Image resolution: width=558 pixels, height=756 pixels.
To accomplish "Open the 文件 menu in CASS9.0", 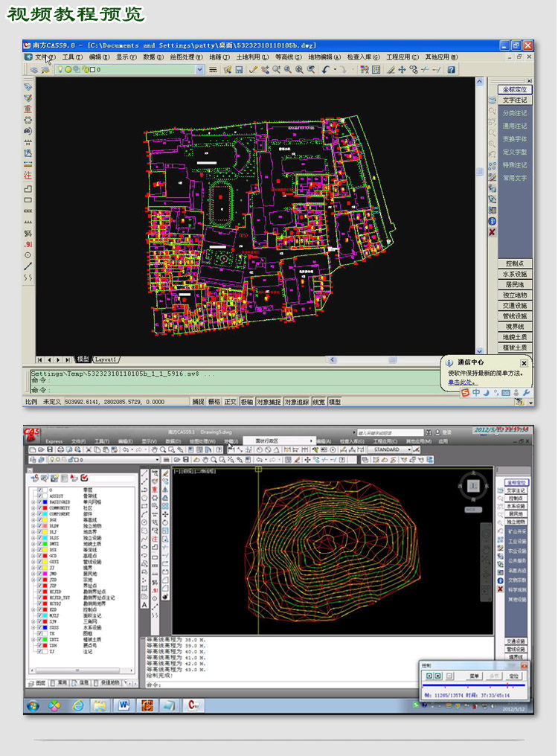I will (x=45, y=57).
